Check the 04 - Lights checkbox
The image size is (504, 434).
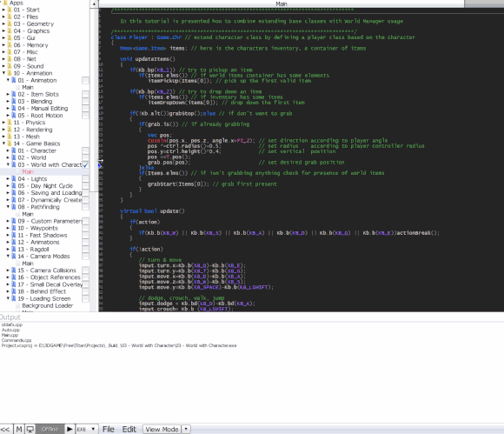pos(85,178)
